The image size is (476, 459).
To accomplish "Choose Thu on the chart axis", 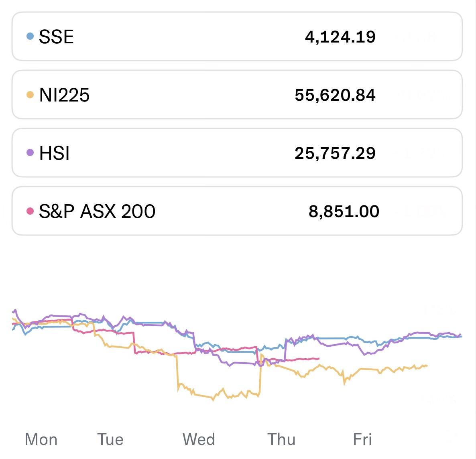I will [x=281, y=439].
